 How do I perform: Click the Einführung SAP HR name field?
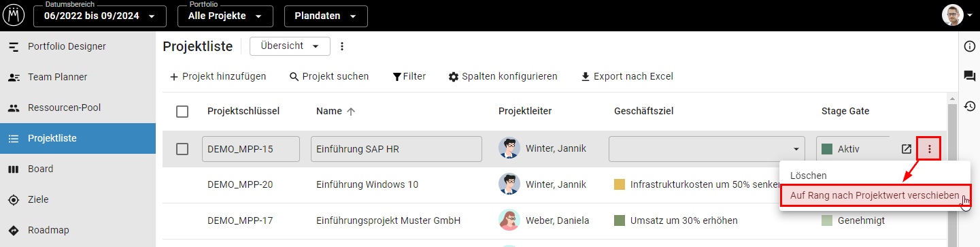click(x=396, y=149)
